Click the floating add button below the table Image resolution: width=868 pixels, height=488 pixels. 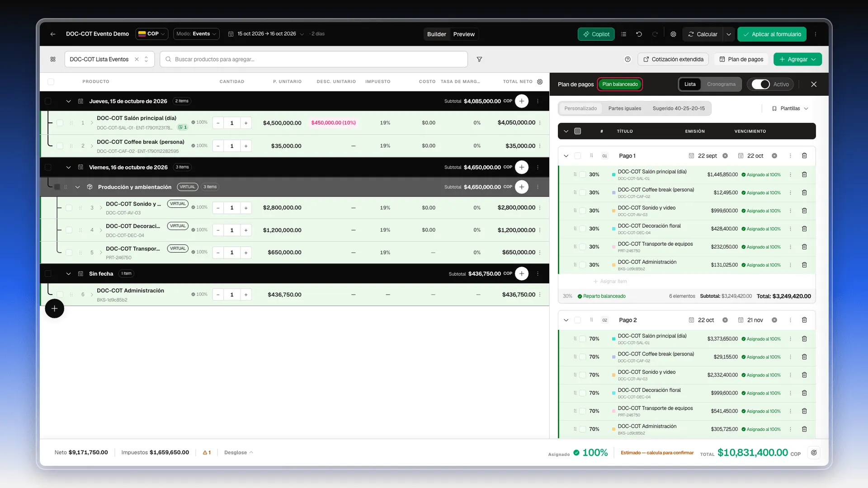tap(54, 309)
